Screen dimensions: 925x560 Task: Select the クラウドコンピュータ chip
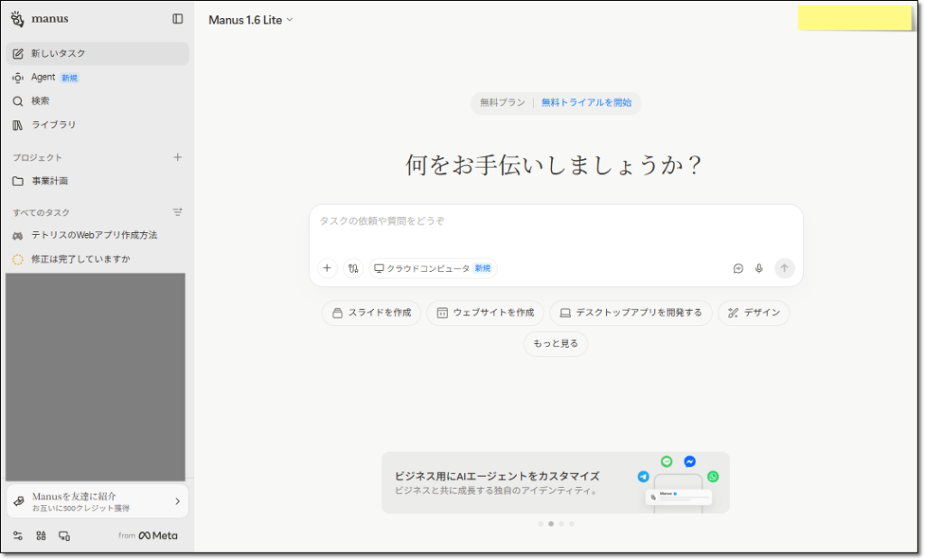tap(433, 268)
